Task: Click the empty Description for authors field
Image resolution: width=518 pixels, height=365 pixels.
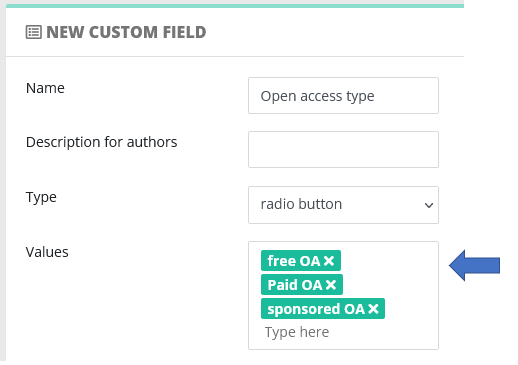Action: tap(343, 149)
